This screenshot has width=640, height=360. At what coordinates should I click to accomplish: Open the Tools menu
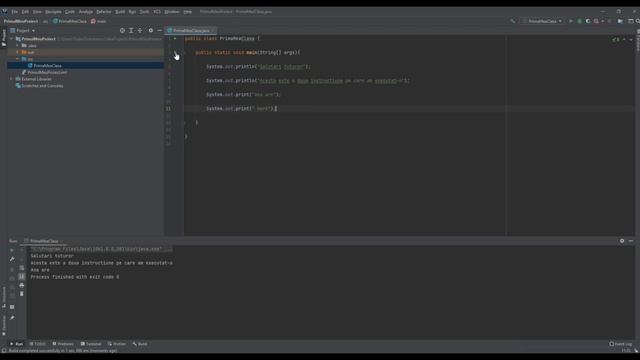144,12
